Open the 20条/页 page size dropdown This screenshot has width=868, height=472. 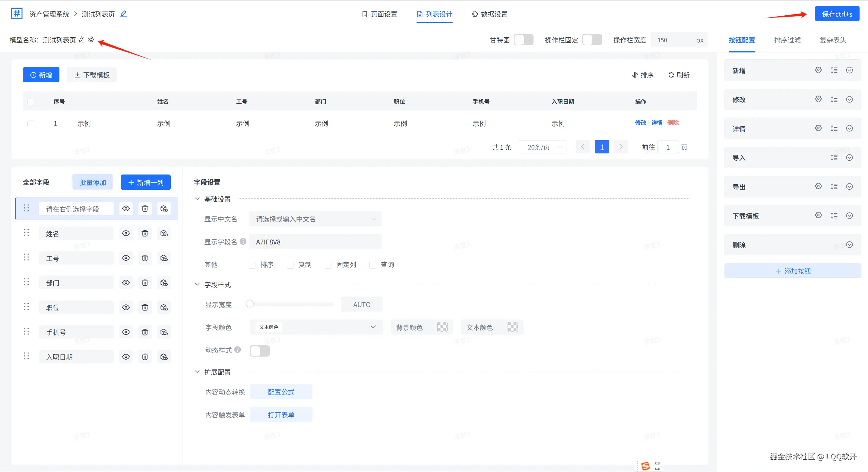pos(542,147)
